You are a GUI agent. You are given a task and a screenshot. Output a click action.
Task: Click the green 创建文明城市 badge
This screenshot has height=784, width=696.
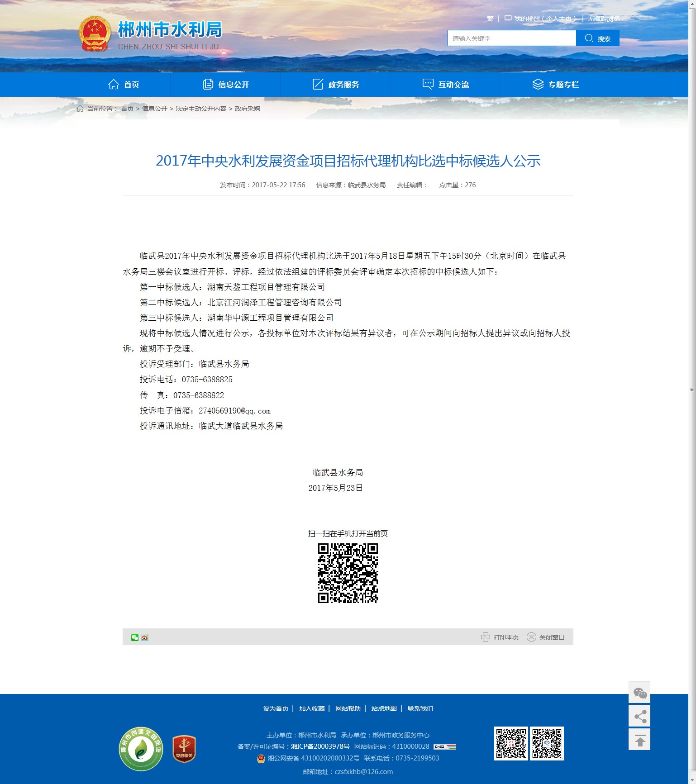[x=141, y=749]
